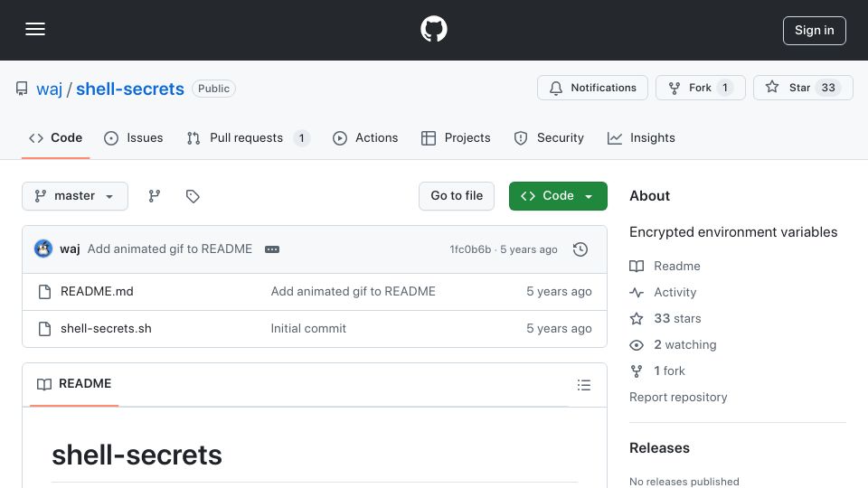This screenshot has width=868, height=488.
Task: Switch to the Code tab
Action: [55, 137]
